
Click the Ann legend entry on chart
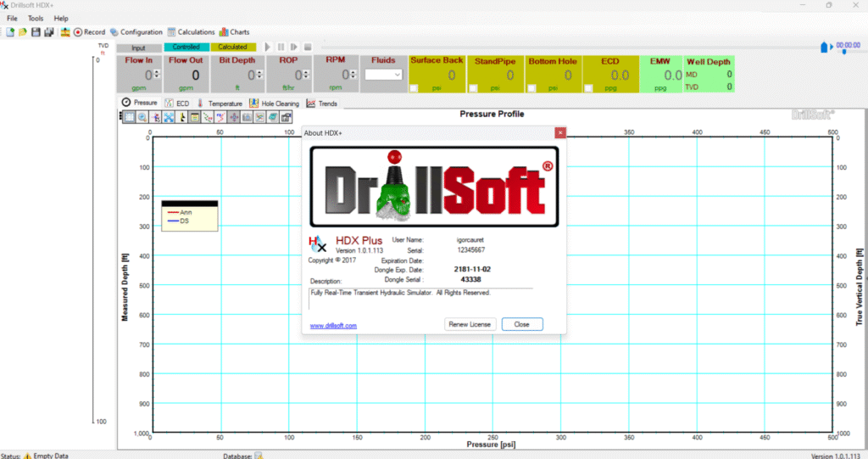pyautogui.click(x=180, y=212)
